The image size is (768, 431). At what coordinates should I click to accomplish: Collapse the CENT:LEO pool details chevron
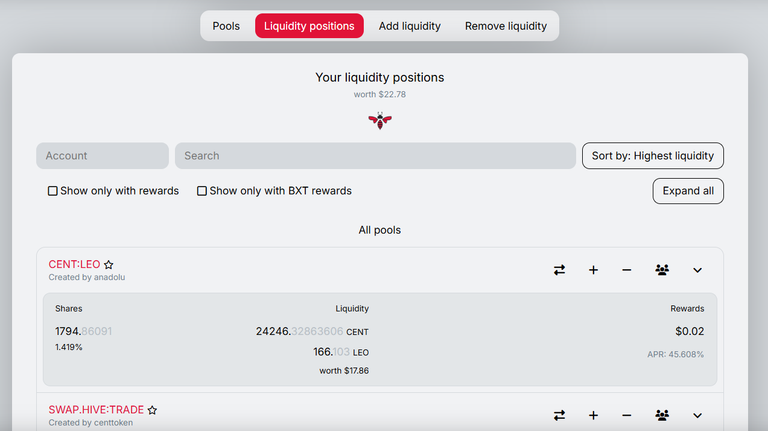coord(697,270)
